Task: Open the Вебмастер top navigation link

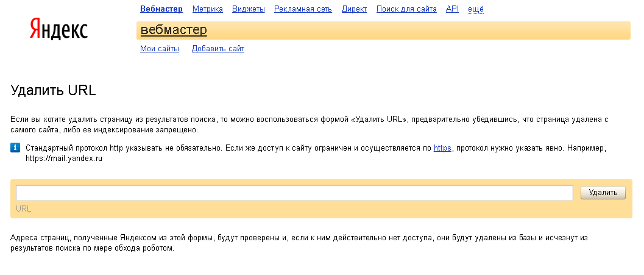Action: (x=160, y=9)
